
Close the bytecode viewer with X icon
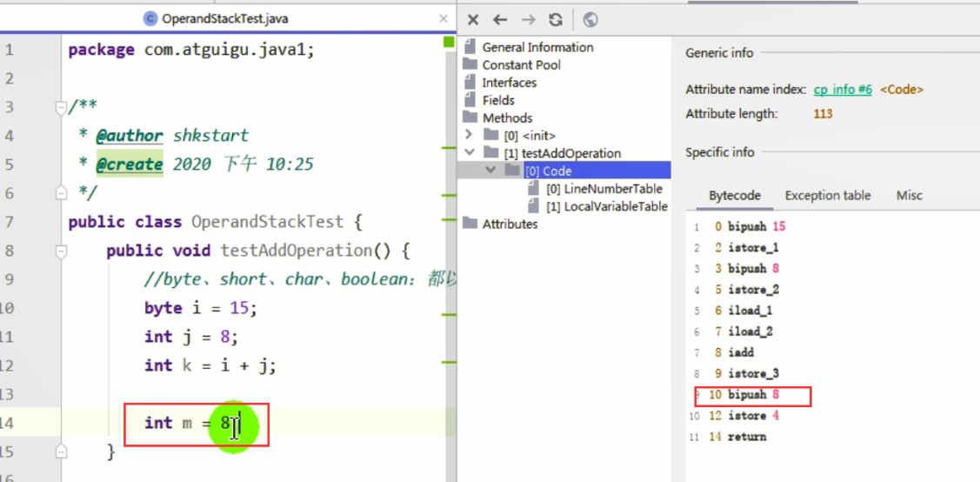click(473, 20)
